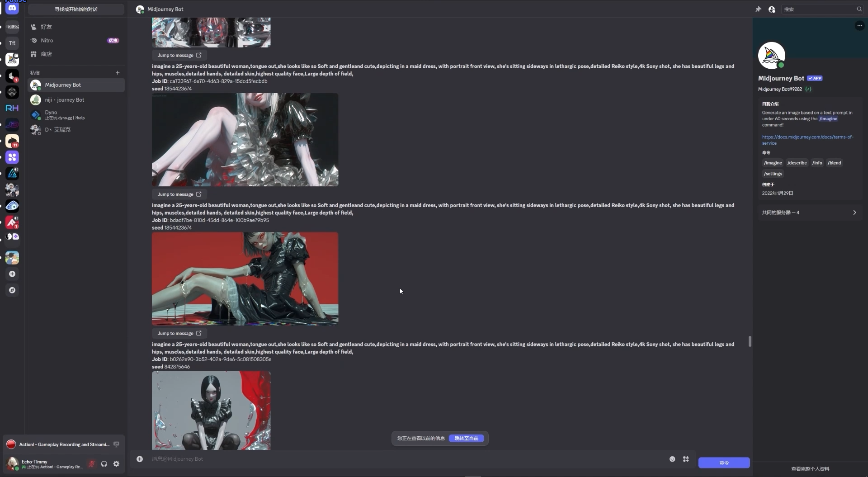The image size is (868, 477).
Task: Expand the mutual servers (共同的服务器) row
Action: tap(809, 213)
